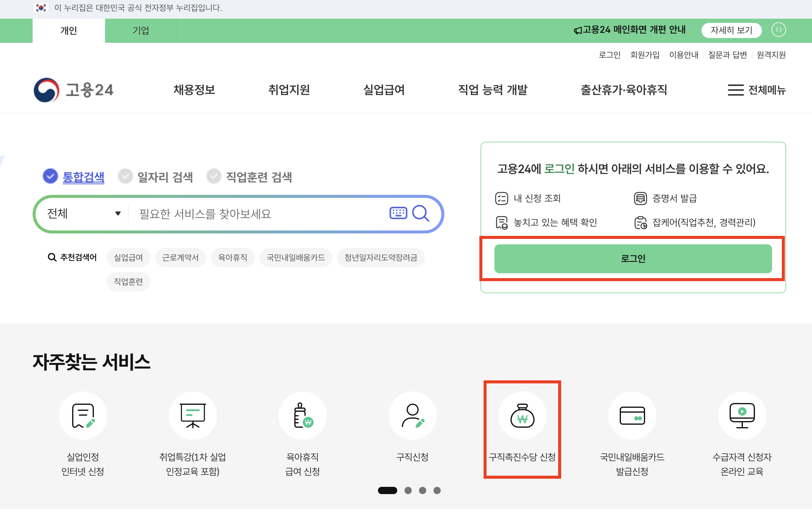Click the 자세히 보기 banner button
The image size is (812, 514).
(731, 30)
